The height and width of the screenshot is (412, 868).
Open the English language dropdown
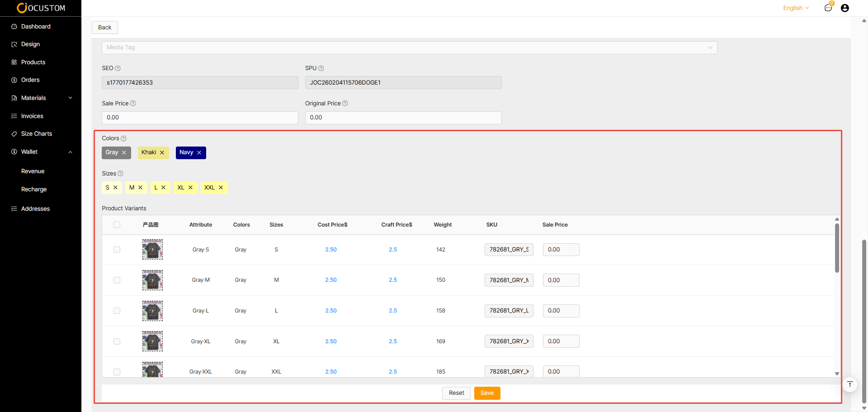point(796,8)
